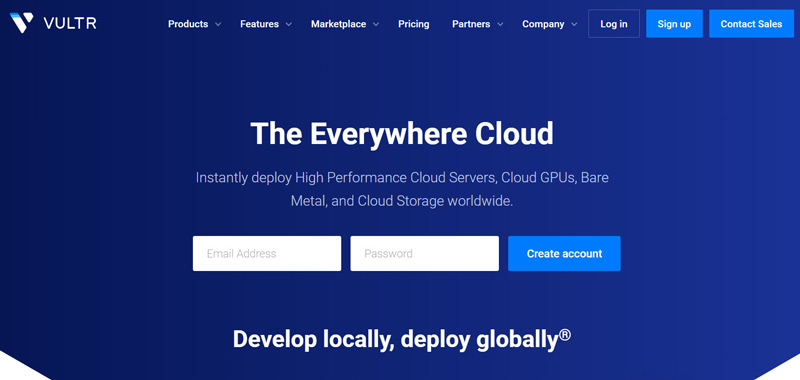Focus the Password field
Image resolution: width=800 pixels, height=380 pixels.
[x=424, y=254]
